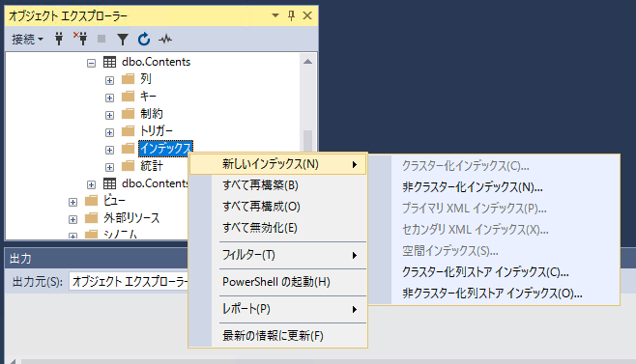Click the Connect Object Explorer plug icon
The image size is (636, 364).
[x=59, y=39]
